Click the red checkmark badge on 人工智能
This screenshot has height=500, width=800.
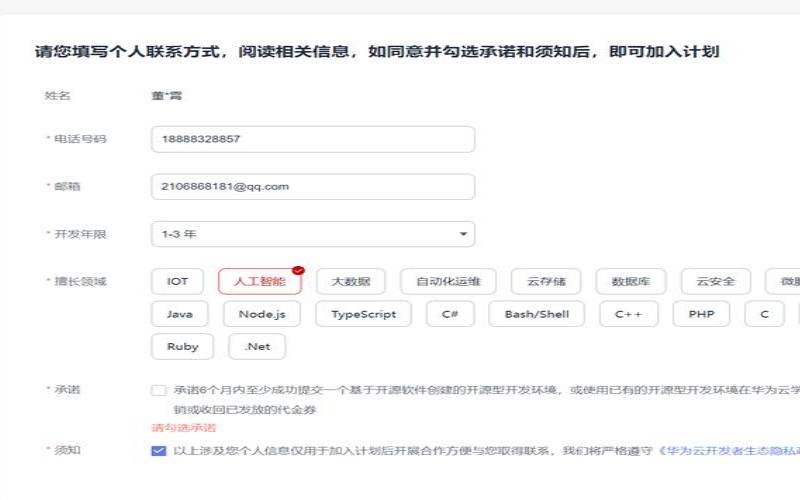point(298,270)
